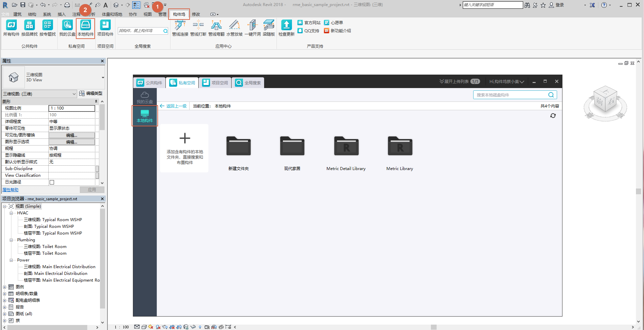644x330 pixels.
Task: Expand 展开上传列表 upload list
Action: [x=459, y=81]
